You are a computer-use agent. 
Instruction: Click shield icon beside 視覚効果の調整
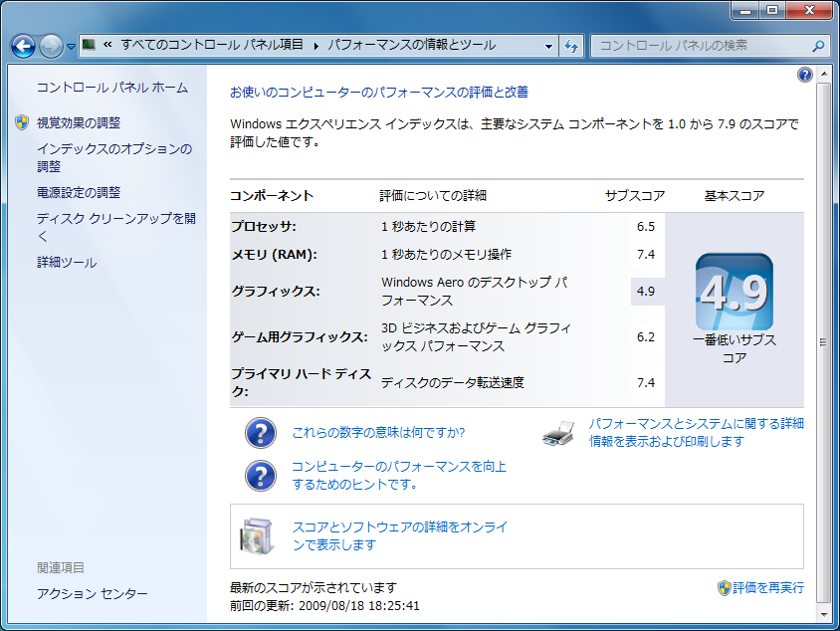22,122
